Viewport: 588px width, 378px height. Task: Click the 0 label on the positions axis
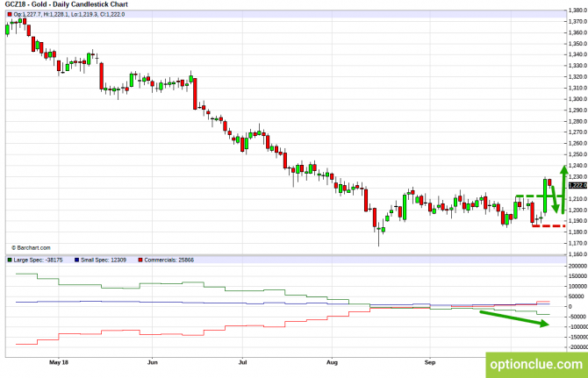[x=570, y=306]
